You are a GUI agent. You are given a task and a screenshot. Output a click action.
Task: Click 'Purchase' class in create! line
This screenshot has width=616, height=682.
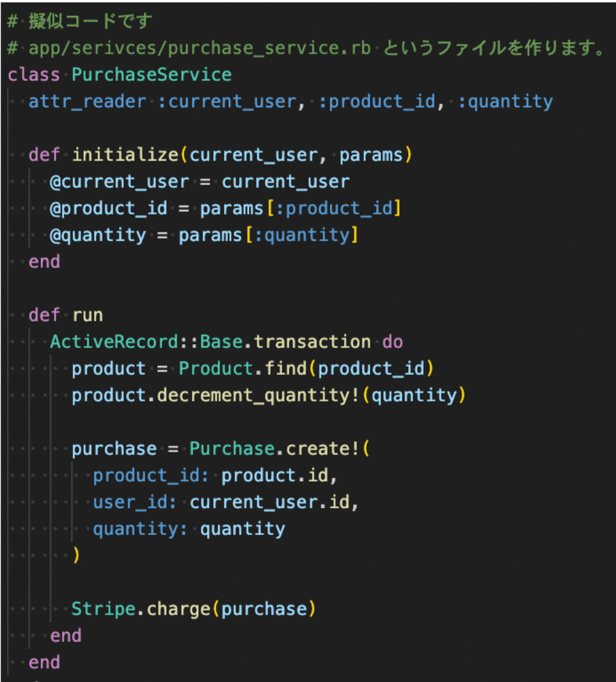coord(232,449)
